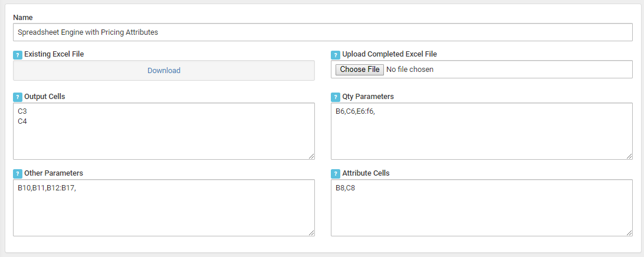Click the help icon beside Upload Completed Excel File
The width and height of the screenshot is (644, 257).
click(x=336, y=55)
